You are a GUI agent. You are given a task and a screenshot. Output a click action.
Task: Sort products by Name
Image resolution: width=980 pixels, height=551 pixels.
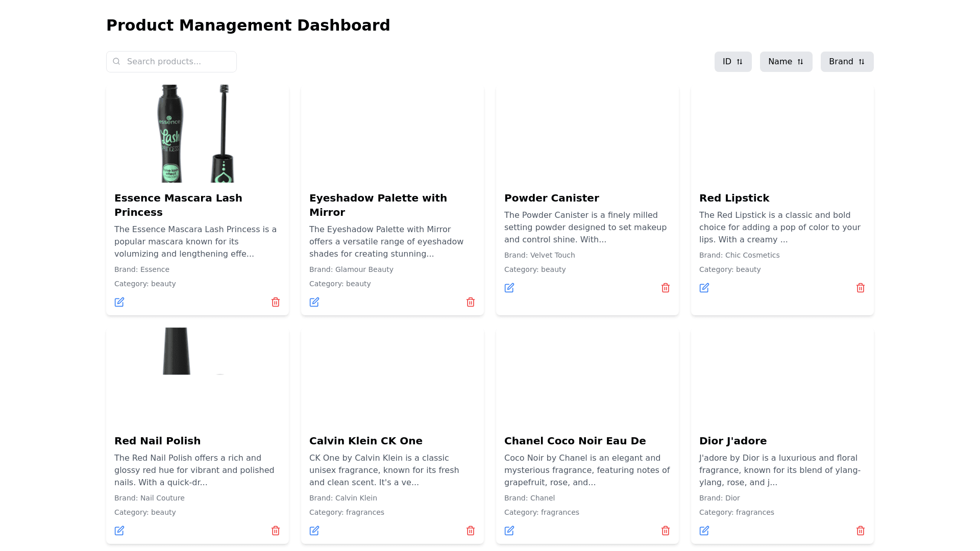click(x=786, y=62)
